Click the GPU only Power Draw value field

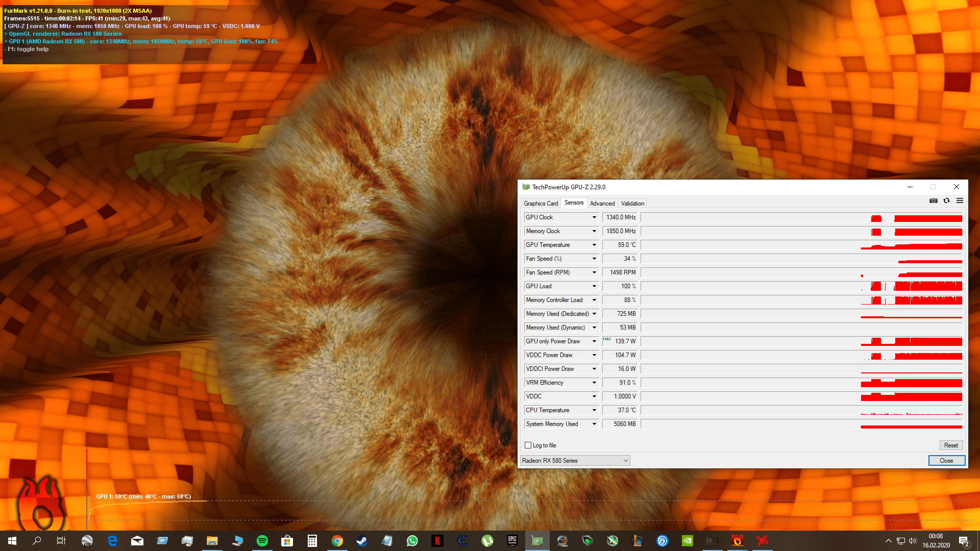(620, 341)
